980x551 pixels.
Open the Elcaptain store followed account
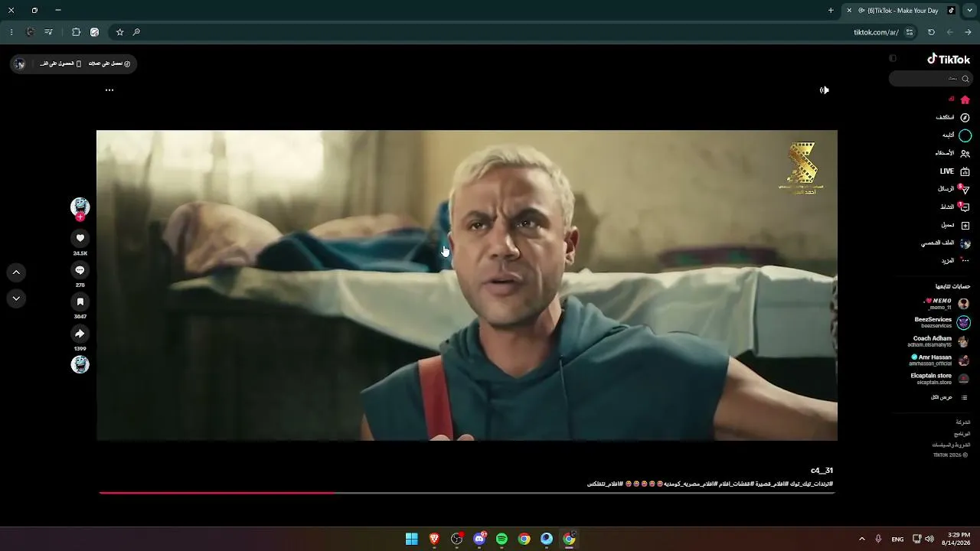click(x=940, y=379)
